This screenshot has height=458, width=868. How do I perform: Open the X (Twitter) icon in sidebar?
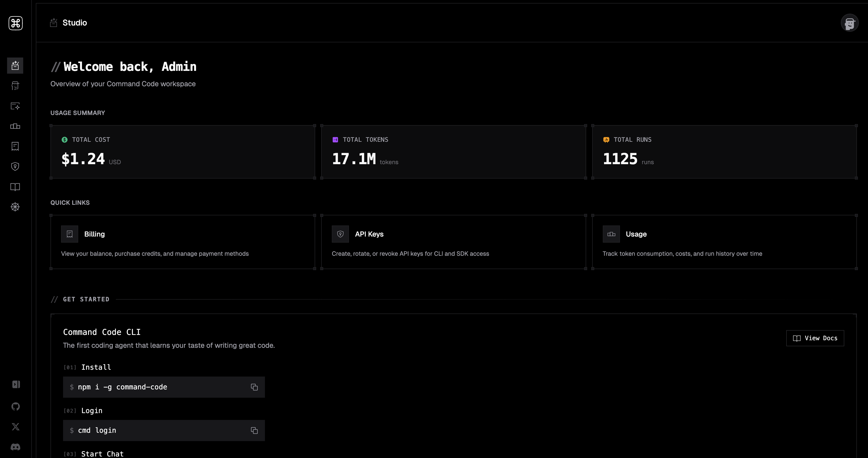click(x=15, y=427)
